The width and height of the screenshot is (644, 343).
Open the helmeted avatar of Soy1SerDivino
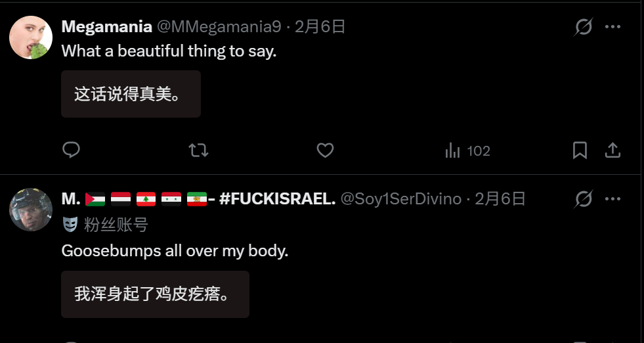click(x=31, y=210)
